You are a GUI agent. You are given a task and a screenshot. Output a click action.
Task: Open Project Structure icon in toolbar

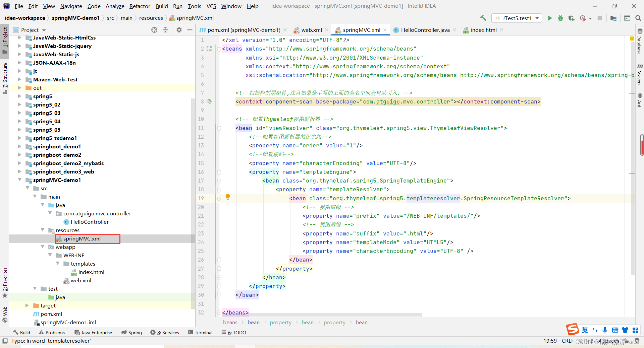pos(613,18)
